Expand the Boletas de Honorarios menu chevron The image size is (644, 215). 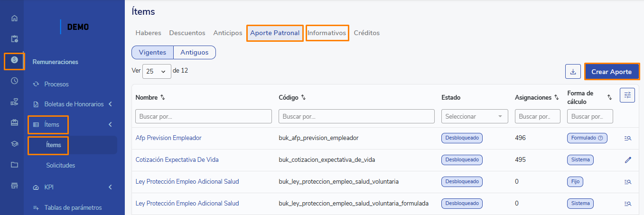(x=110, y=104)
